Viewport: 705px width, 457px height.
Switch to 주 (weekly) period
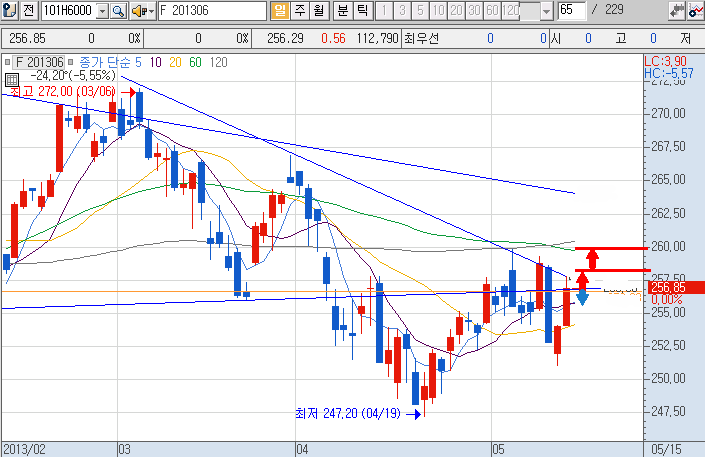[299, 11]
